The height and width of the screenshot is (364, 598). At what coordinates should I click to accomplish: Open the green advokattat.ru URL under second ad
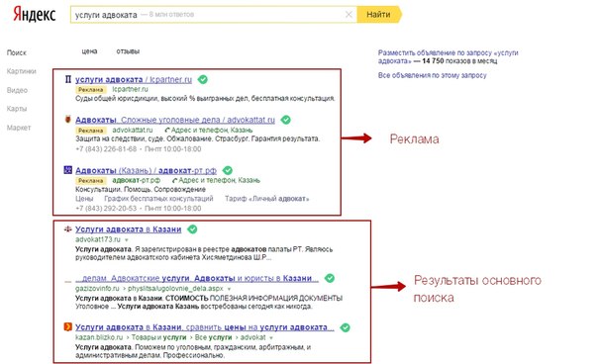133,130
